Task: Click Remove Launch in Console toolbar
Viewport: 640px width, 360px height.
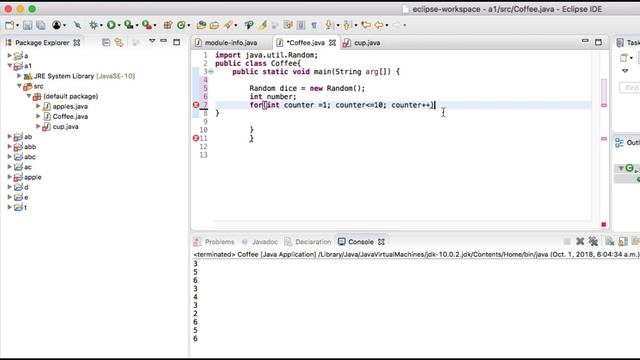Action: click(x=580, y=242)
